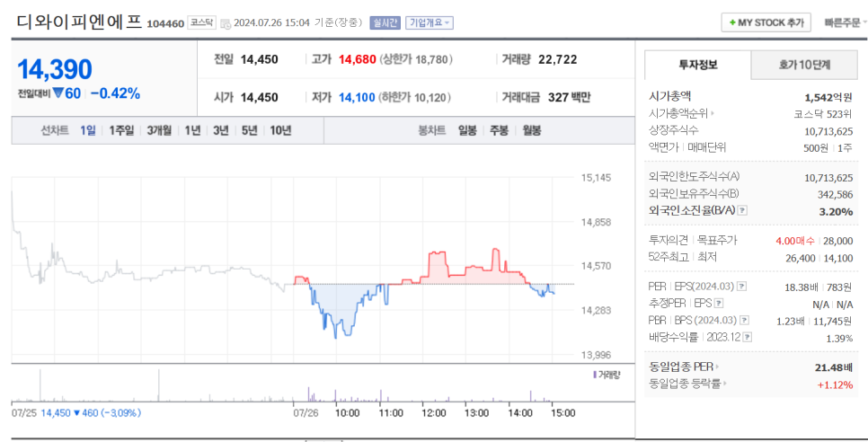Image resolution: width=868 pixels, height=442 pixels.
Task: Select the 1주일 line chart period
Action: click(121, 130)
